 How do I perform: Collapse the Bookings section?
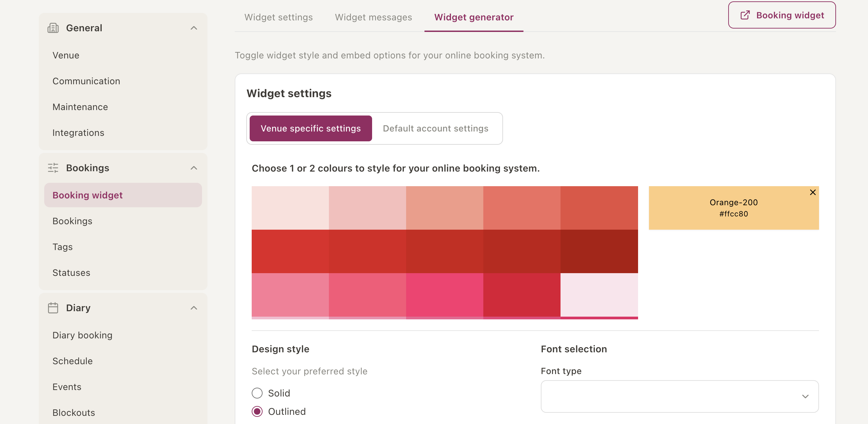coord(194,168)
